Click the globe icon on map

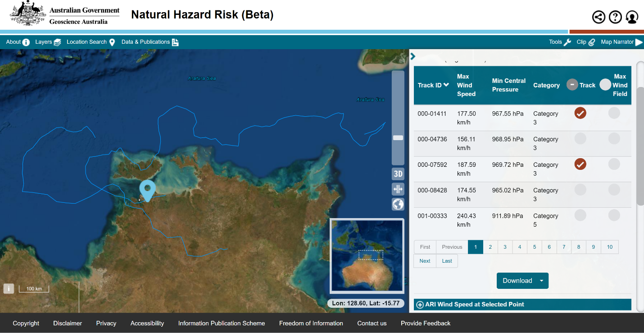click(398, 205)
